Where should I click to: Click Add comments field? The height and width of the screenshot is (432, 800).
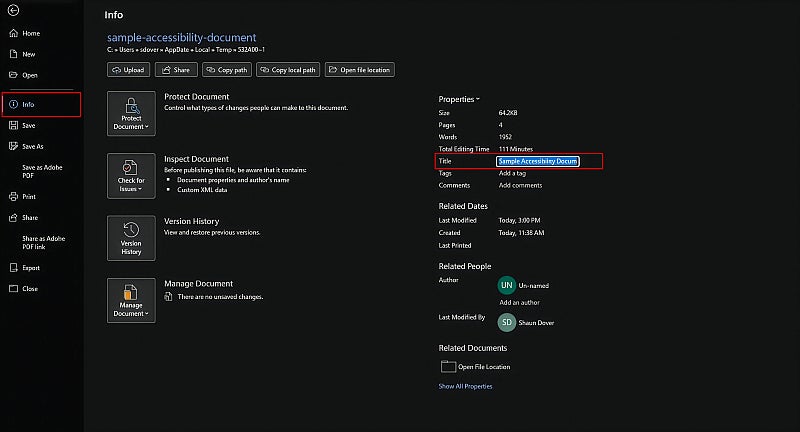pos(520,186)
